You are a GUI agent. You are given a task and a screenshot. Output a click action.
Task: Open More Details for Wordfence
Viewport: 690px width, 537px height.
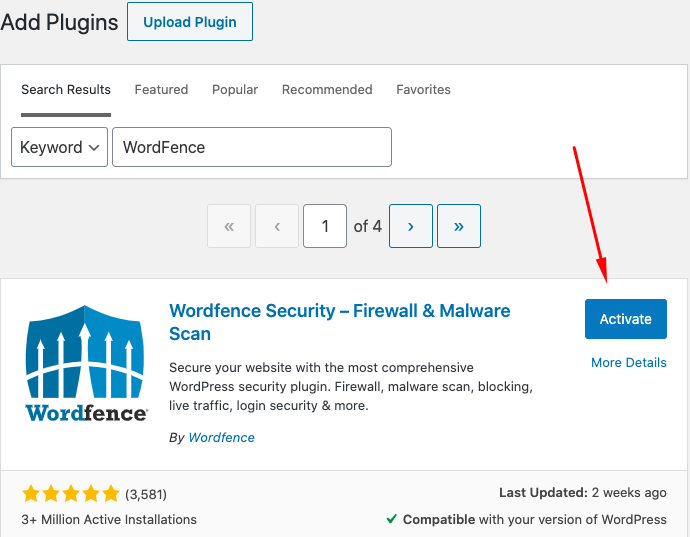click(x=628, y=362)
